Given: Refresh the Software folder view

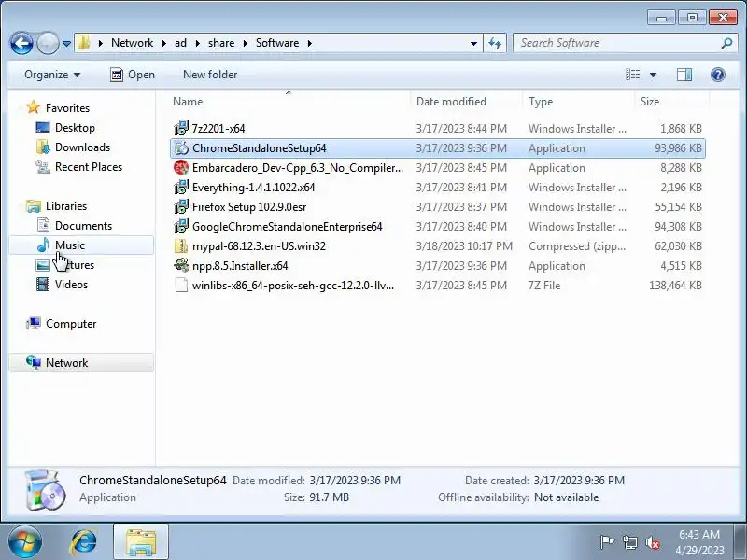Looking at the screenshot, I should pyautogui.click(x=495, y=43).
